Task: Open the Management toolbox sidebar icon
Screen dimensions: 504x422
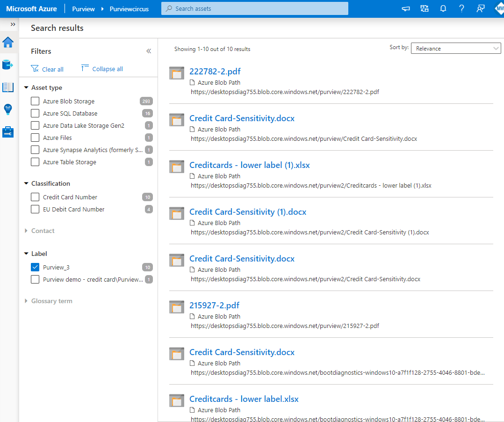Action: 8,132
